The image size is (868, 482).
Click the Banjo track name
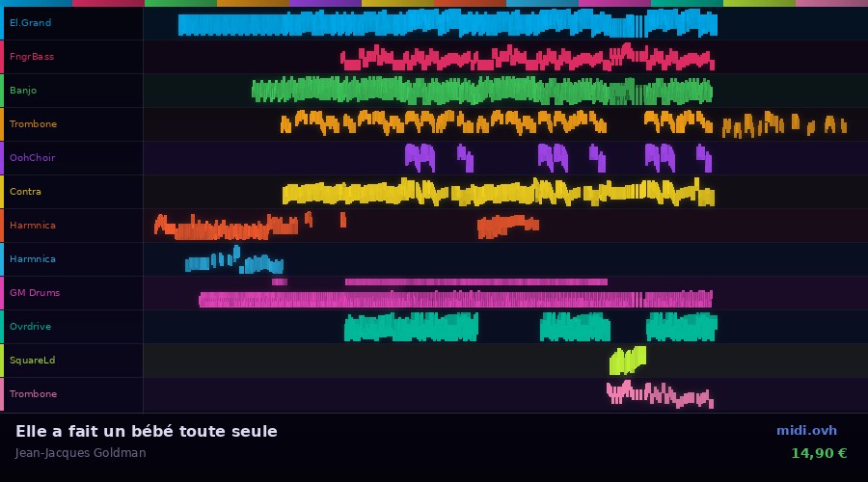pos(23,91)
